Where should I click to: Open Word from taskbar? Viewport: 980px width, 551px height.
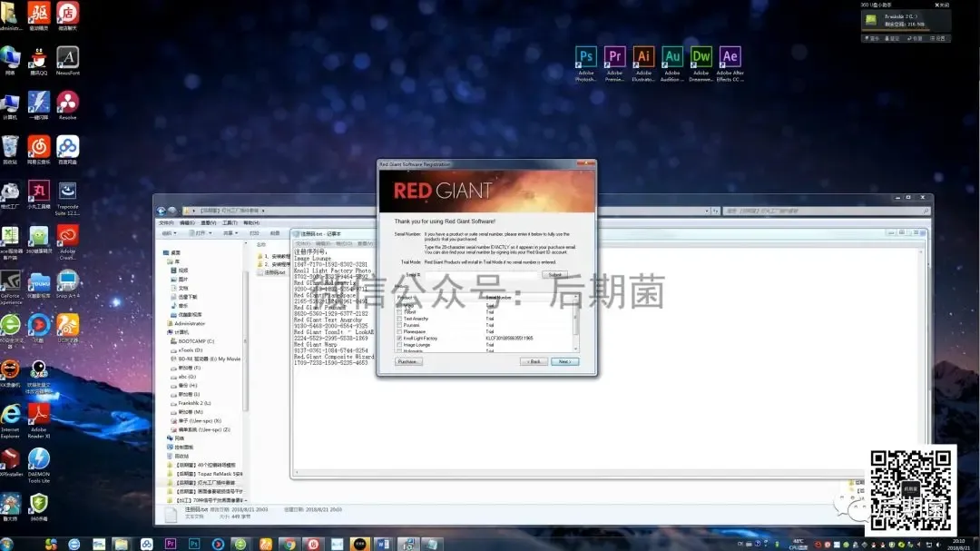[x=383, y=544]
